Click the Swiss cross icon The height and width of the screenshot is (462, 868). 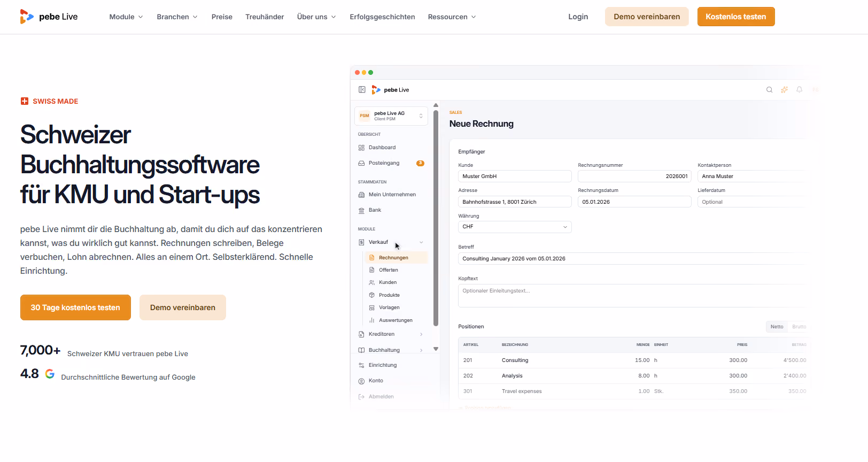pyautogui.click(x=25, y=101)
